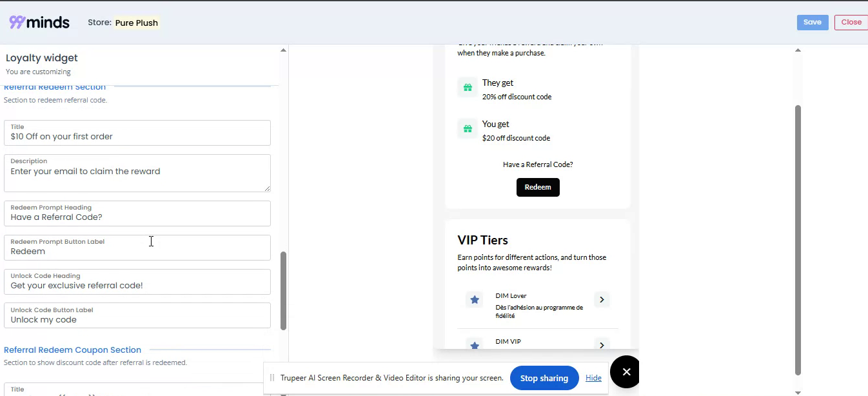Click the 20% off discount code text

coord(517,97)
